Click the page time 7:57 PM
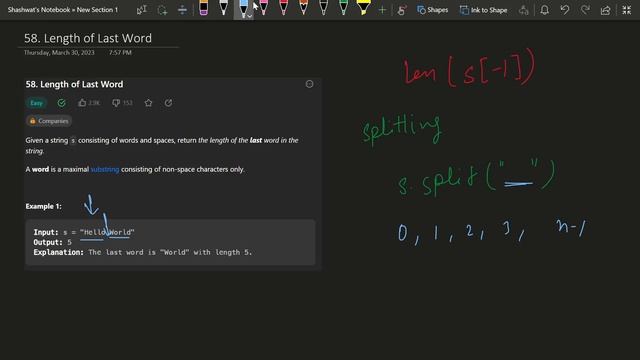The height and width of the screenshot is (360, 640). click(120, 53)
